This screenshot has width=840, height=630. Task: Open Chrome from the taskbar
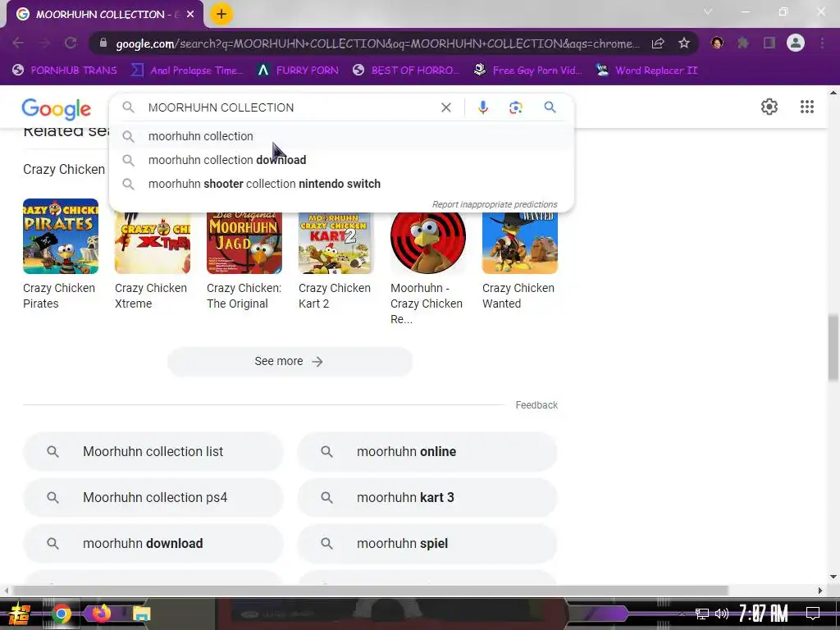point(62,614)
